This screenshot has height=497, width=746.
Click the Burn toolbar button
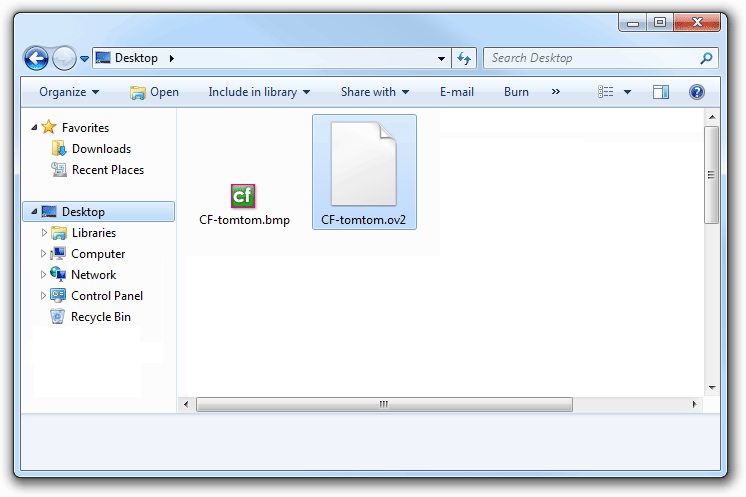pos(516,92)
